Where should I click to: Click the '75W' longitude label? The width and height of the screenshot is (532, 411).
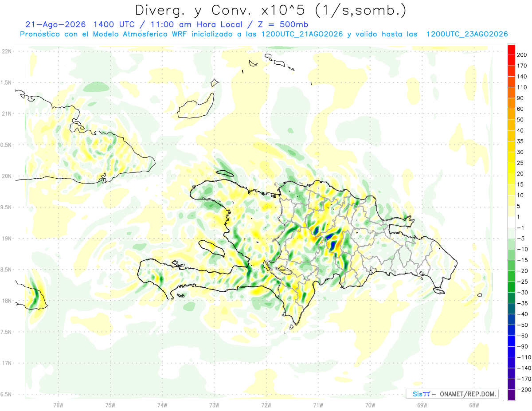click(110, 405)
